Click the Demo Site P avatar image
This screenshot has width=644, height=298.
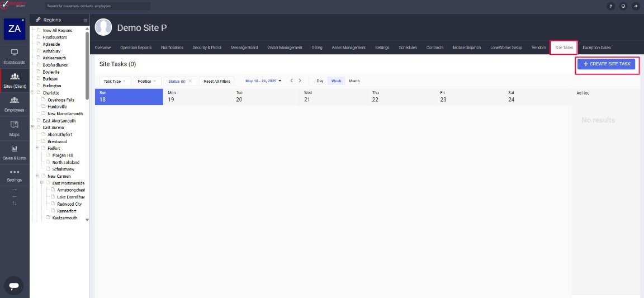pyautogui.click(x=103, y=27)
